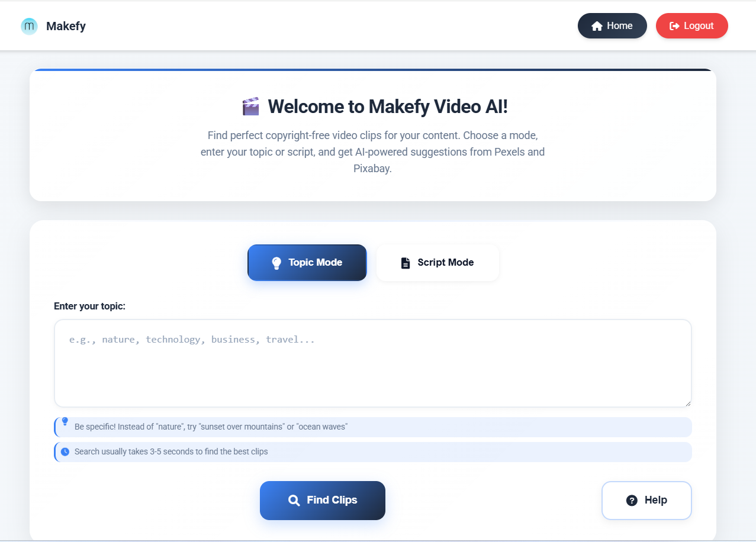Click the question mark icon beside Help
The image size is (756, 542).
(632, 500)
